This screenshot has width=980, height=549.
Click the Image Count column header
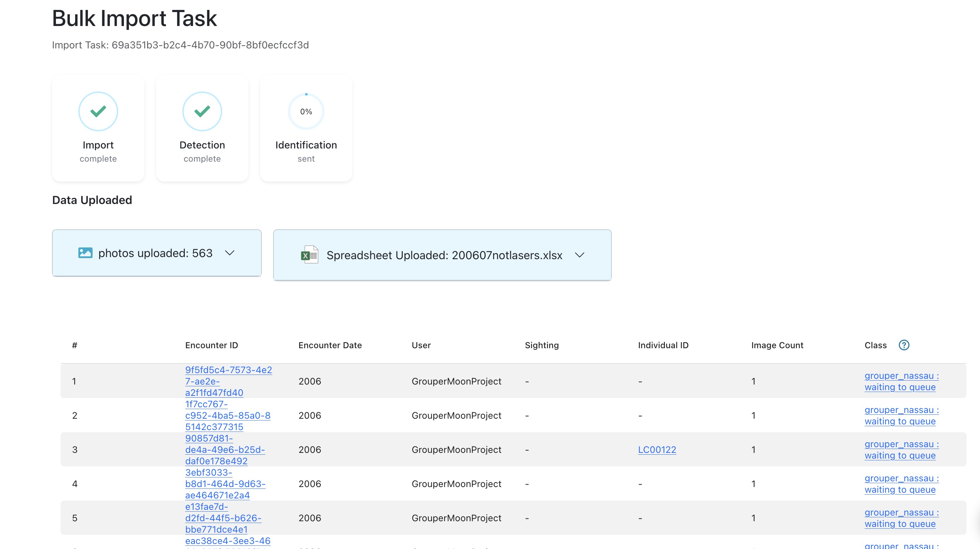click(777, 345)
